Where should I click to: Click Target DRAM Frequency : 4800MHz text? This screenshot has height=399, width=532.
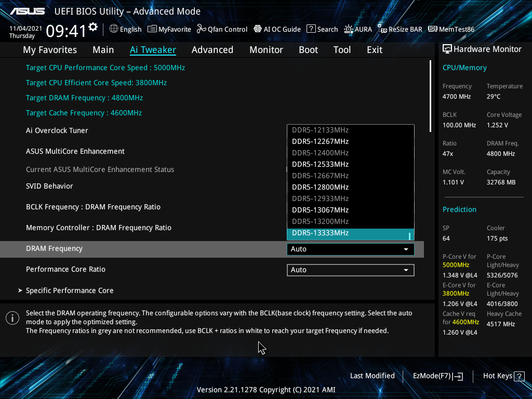pyautogui.click(x=84, y=98)
